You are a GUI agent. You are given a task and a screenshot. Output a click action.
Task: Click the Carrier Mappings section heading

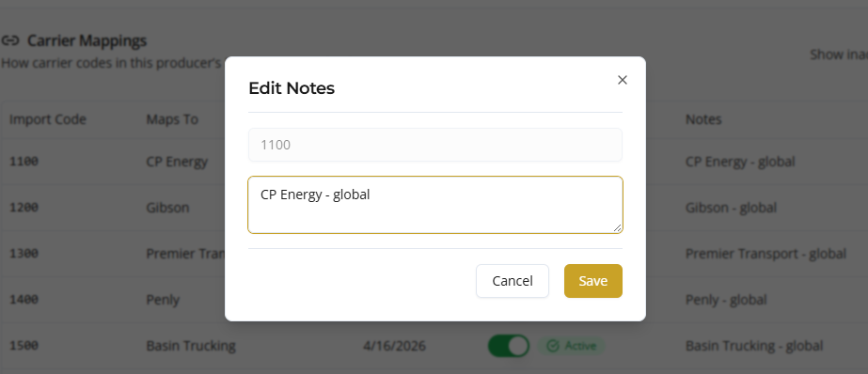click(x=87, y=41)
